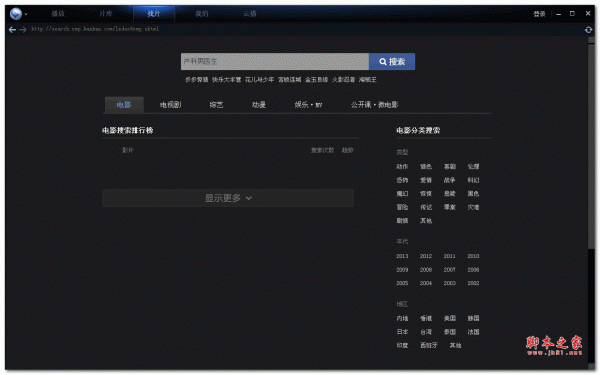Filter movies by genre 魔幻
The image size is (600, 375).
pyautogui.click(x=402, y=194)
